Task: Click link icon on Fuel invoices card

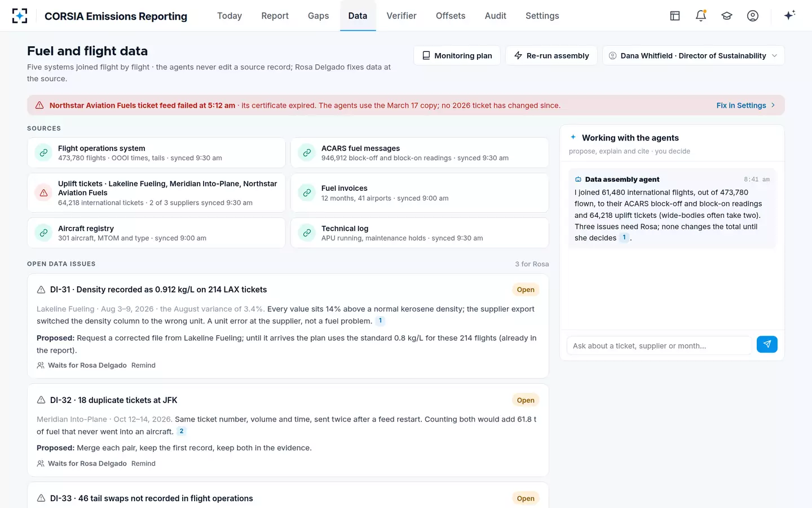Action: [x=307, y=193]
